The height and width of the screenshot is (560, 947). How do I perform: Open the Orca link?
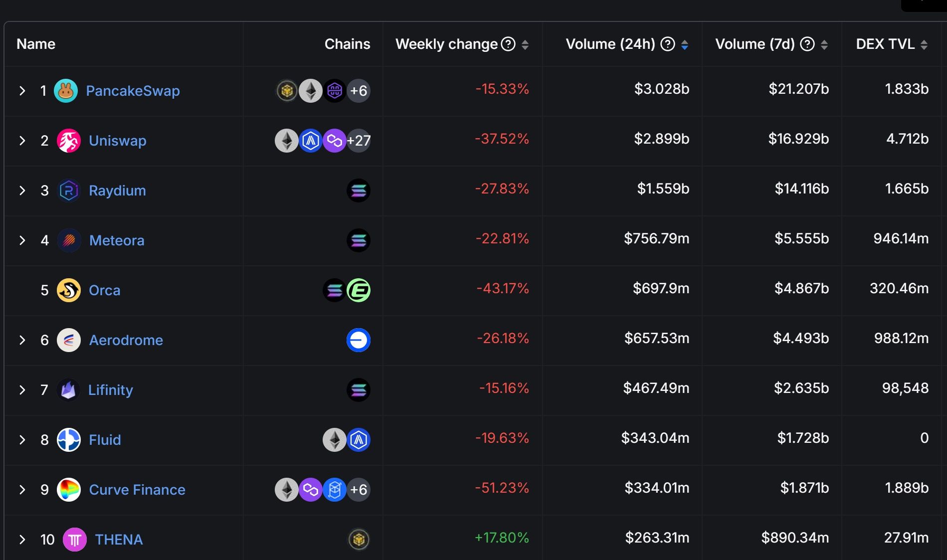104,290
